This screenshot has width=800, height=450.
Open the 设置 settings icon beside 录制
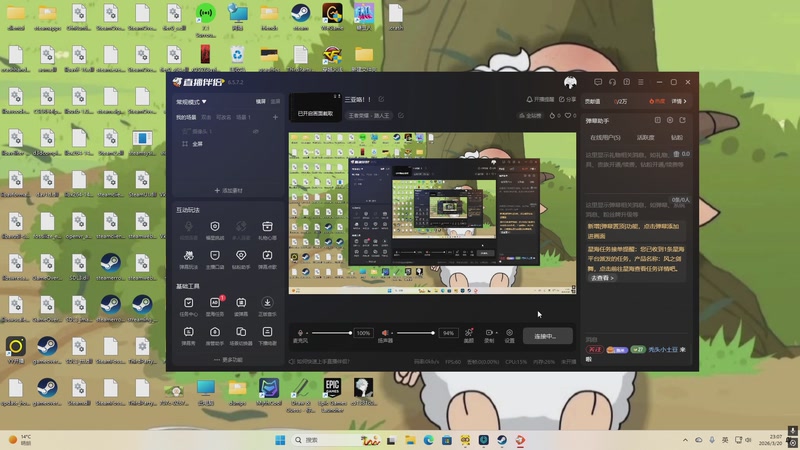509,333
